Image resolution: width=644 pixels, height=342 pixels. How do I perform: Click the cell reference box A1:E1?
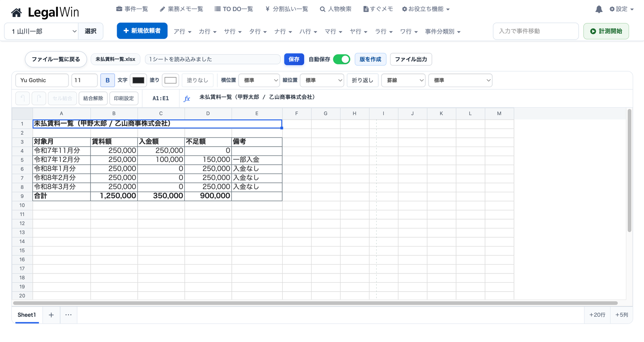click(161, 98)
